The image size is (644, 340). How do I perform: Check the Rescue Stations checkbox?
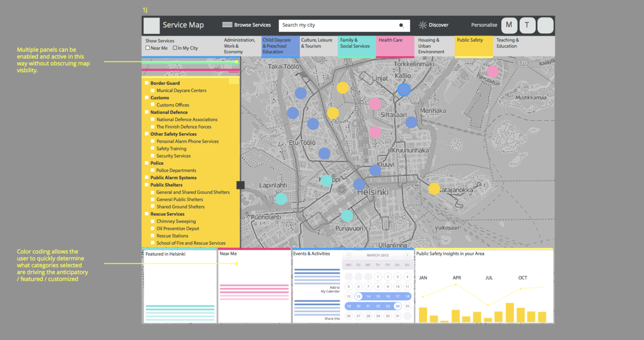(x=152, y=235)
